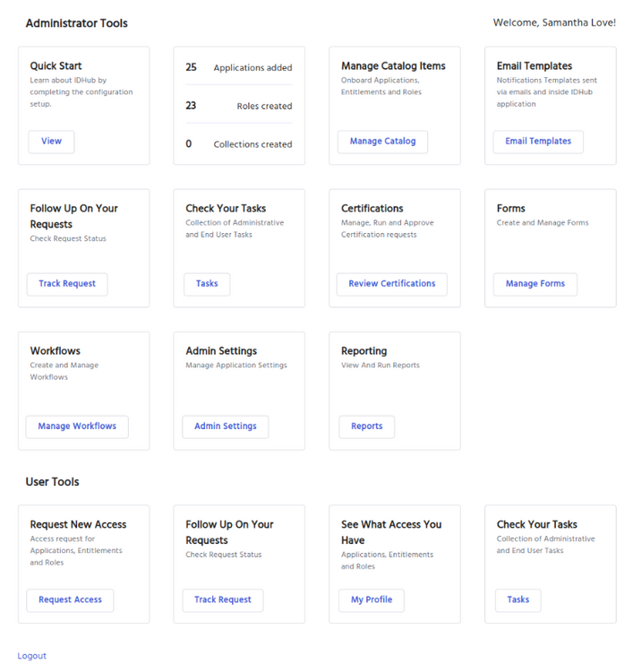Click the Email Templates button
This screenshot has width=633, height=672.
(537, 142)
